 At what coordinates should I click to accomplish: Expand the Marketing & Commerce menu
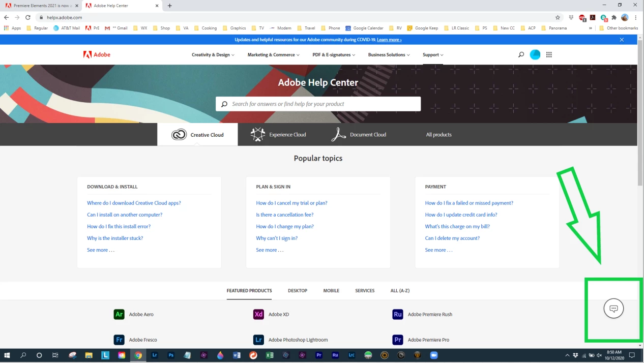click(274, 54)
